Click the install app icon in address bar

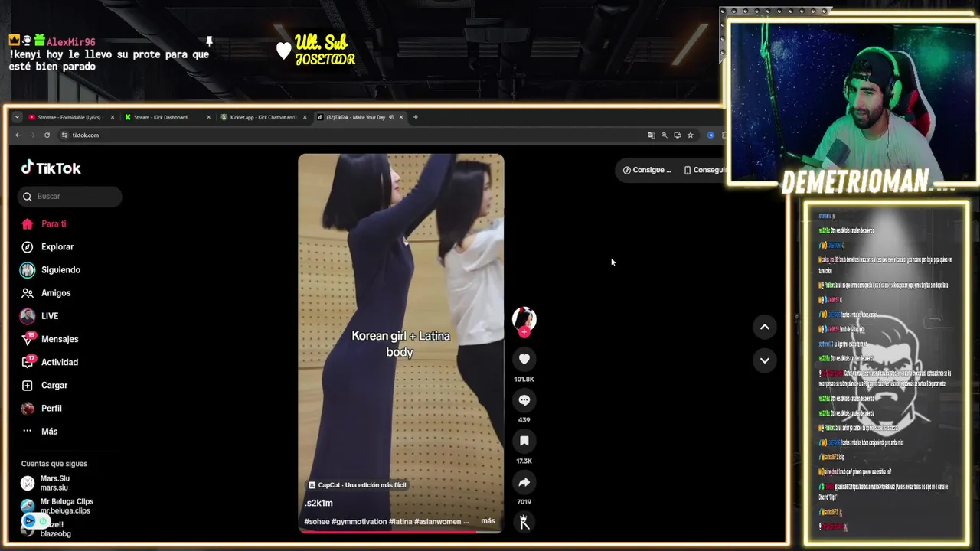click(678, 135)
